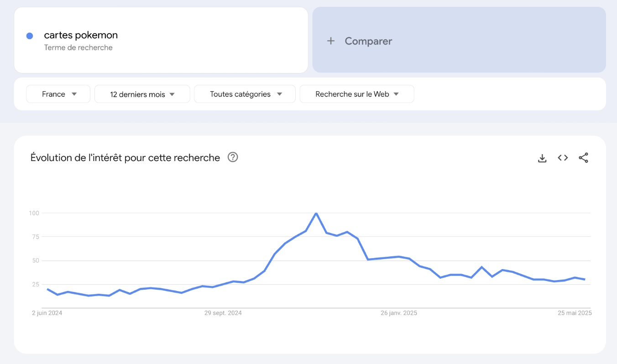
Task: Open the help icon next to chart title
Action: pyautogui.click(x=233, y=157)
